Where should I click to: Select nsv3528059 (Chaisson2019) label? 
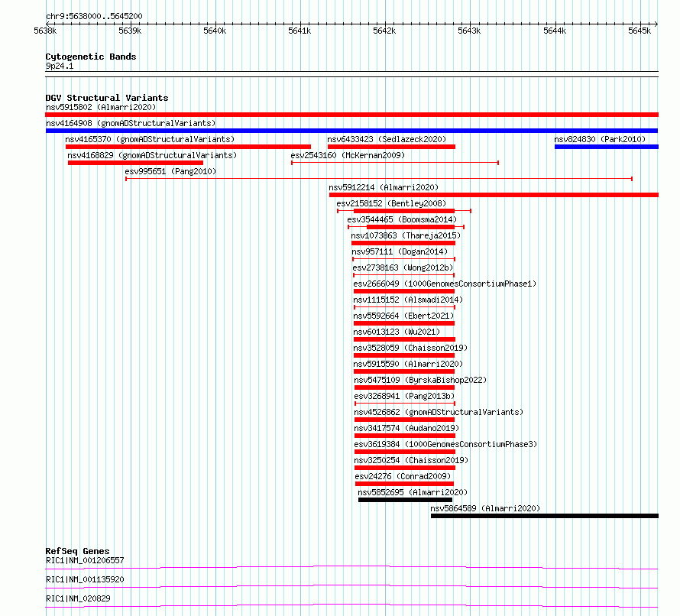point(410,348)
